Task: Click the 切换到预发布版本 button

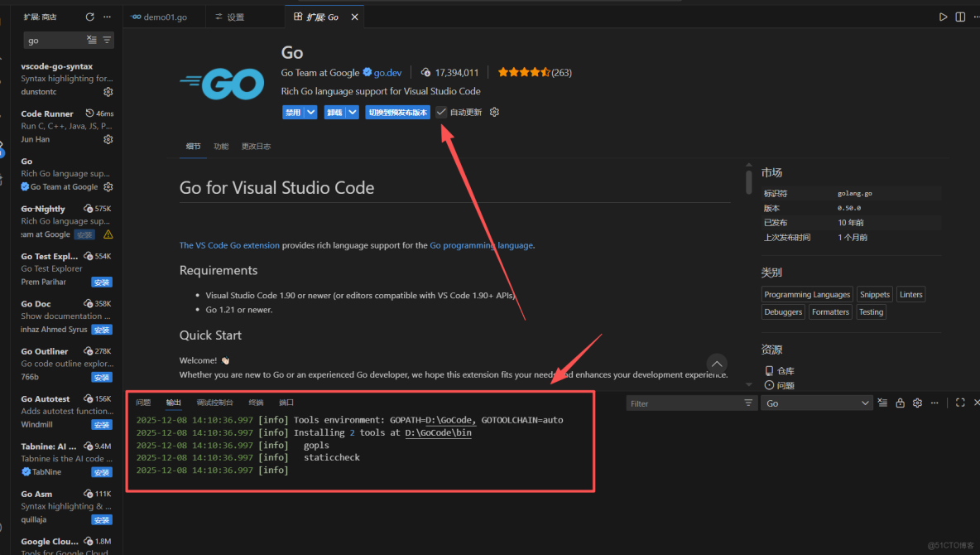Action: [x=397, y=112]
